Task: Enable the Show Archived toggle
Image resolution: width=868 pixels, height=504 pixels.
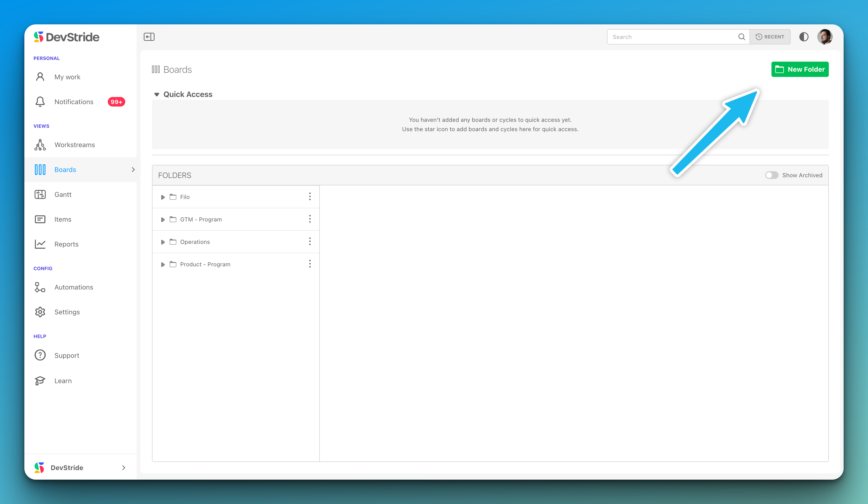Action: (771, 175)
